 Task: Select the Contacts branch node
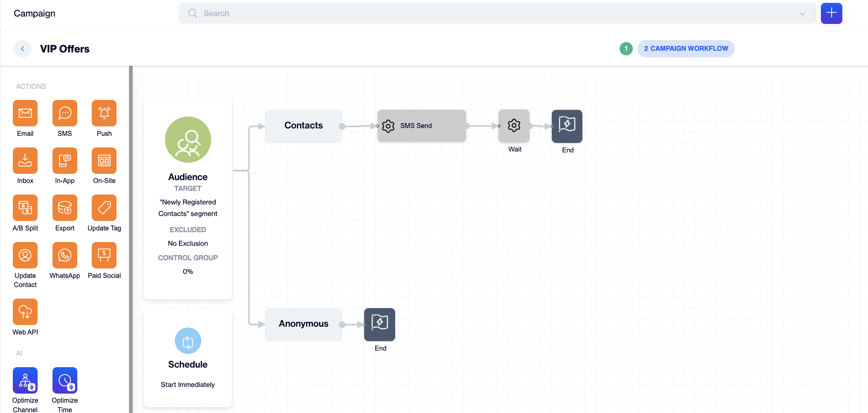point(304,126)
